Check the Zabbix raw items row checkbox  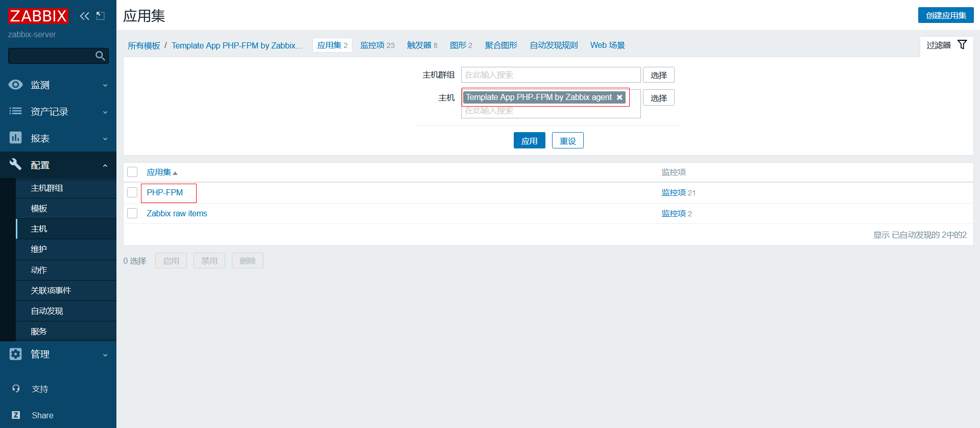click(132, 213)
